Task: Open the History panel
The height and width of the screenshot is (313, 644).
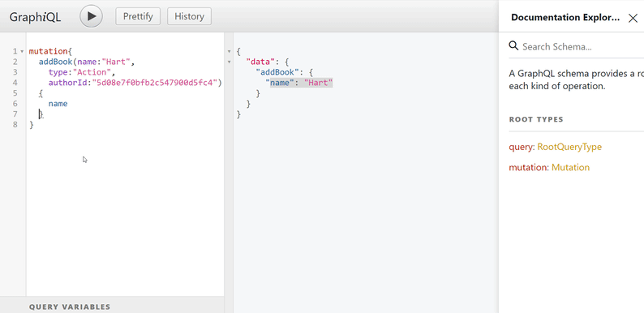Action: 189,16
